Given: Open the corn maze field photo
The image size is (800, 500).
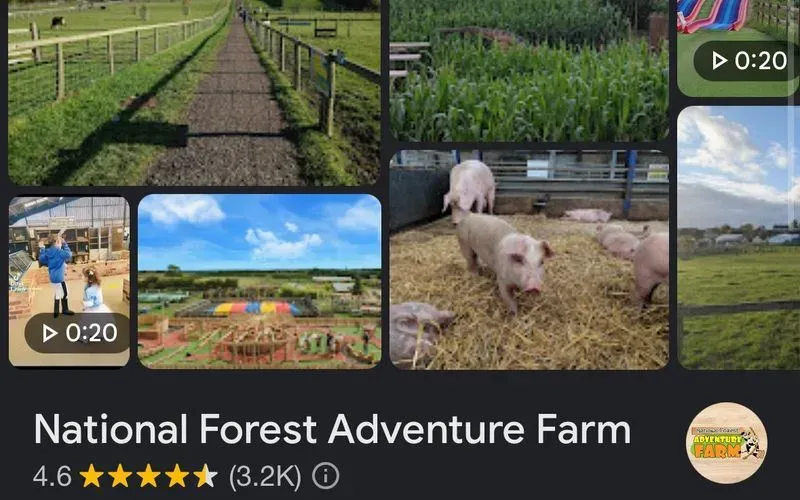Looking at the screenshot, I should pos(529,70).
